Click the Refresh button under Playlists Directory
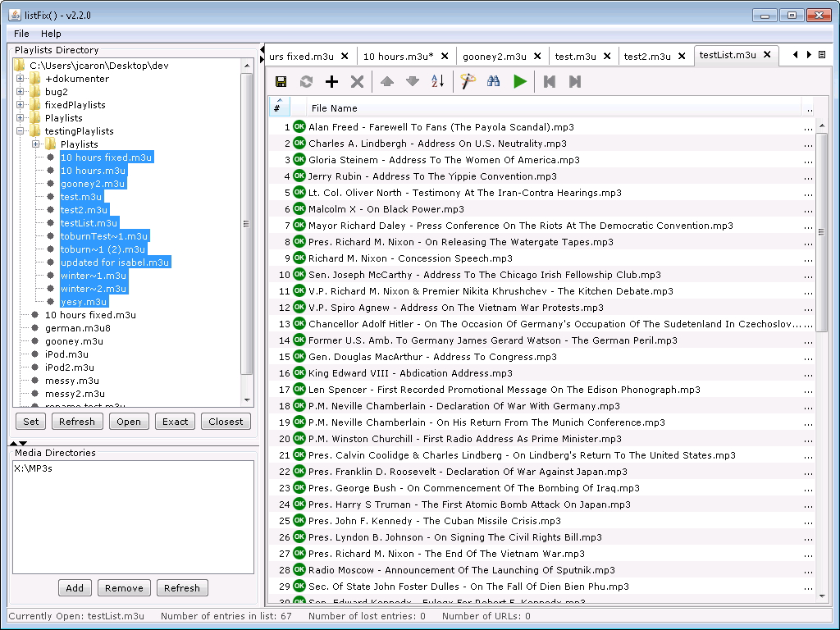840x630 pixels. 76,421
